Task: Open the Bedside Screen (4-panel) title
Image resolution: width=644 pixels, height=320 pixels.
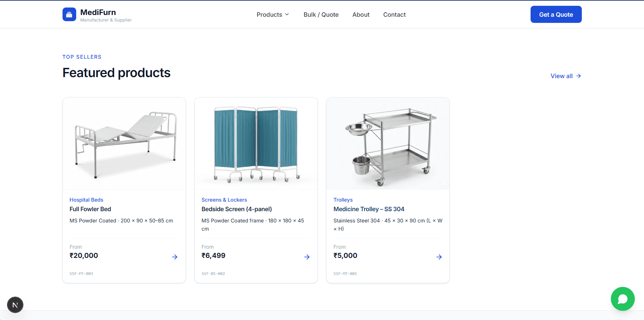Action: 237,209
